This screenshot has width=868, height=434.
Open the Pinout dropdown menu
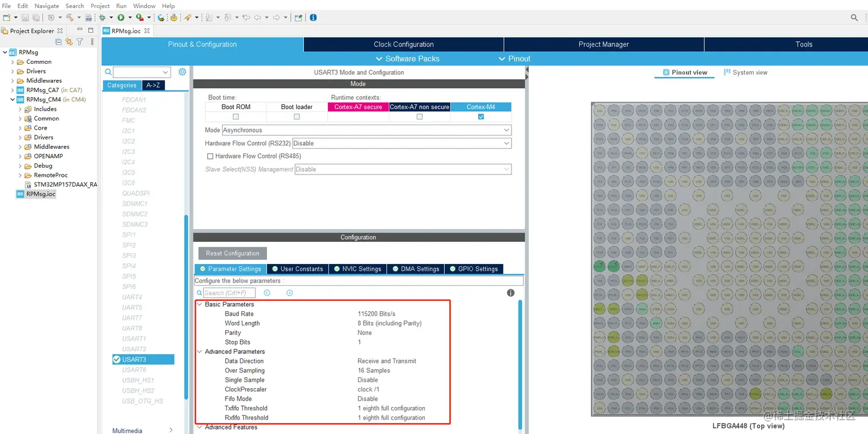514,59
